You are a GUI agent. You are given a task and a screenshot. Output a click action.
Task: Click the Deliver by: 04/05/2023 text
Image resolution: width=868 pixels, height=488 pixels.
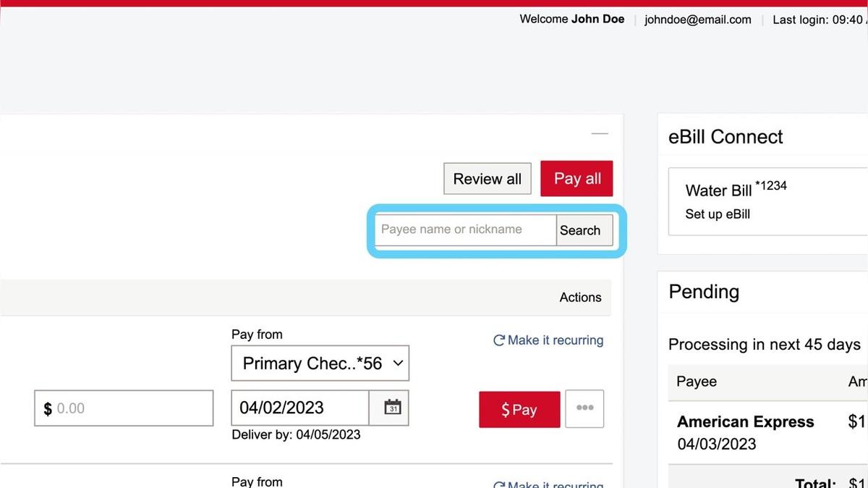click(x=296, y=435)
